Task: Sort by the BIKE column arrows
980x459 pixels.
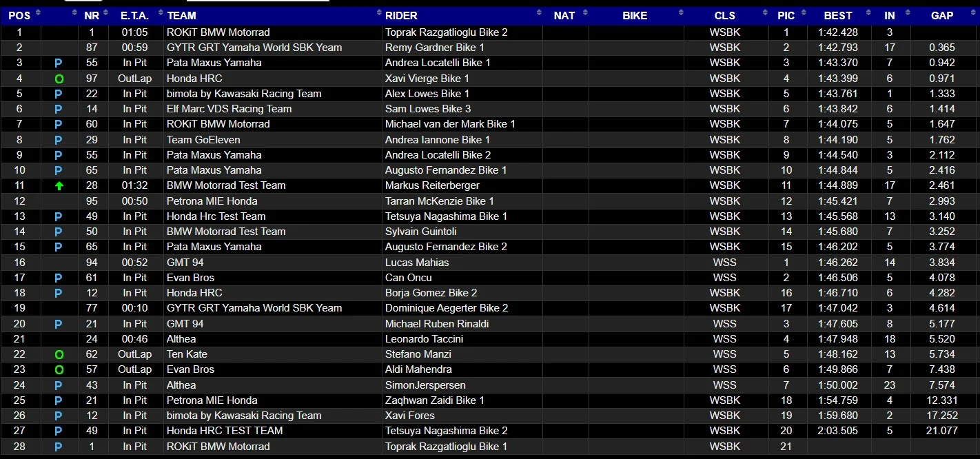Action: (680, 14)
